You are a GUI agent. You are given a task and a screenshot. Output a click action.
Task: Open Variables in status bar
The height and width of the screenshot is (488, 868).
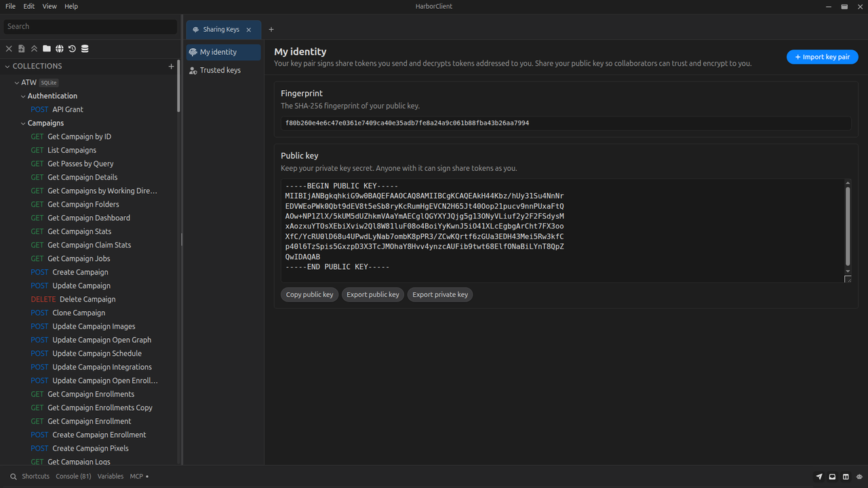coord(111,476)
